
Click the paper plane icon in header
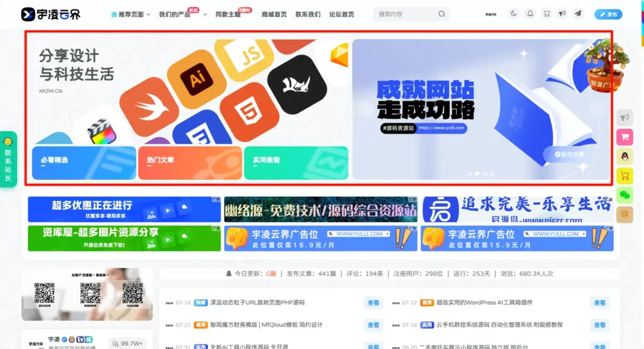tap(578, 14)
